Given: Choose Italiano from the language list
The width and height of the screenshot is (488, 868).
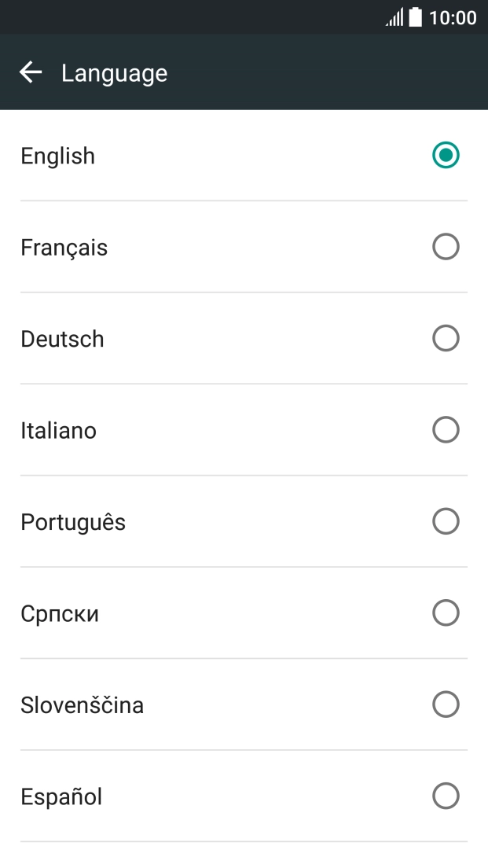Looking at the screenshot, I should 58,429.
